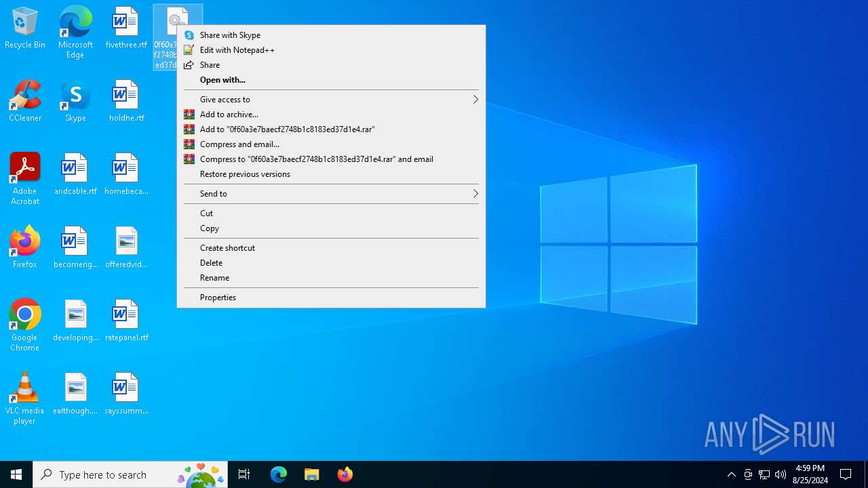The height and width of the screenshot is (488, 868).
Task: Select Add to archive...
Action: point(331,115)
